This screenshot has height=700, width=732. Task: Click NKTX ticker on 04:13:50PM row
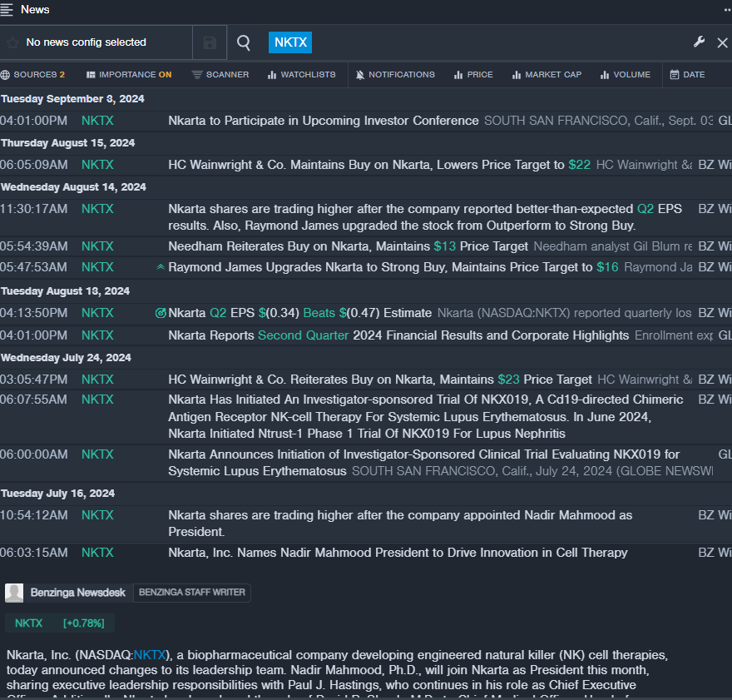[x=97, y=313]
